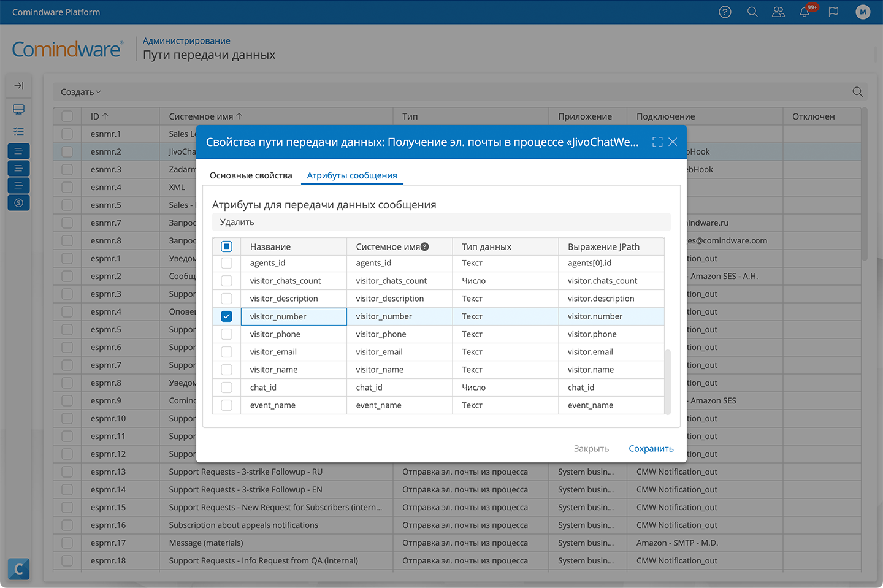Click Выражение JPath column header
The height and width of the screenshot is (588, 883).
(611, 246)
